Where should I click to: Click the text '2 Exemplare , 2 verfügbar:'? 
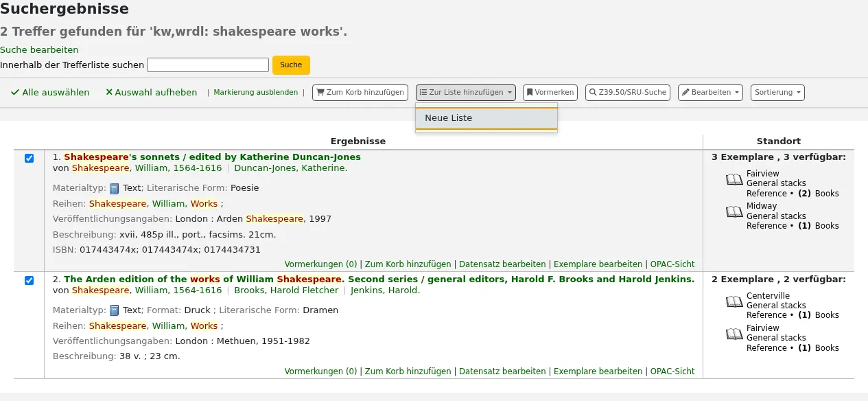779,279
